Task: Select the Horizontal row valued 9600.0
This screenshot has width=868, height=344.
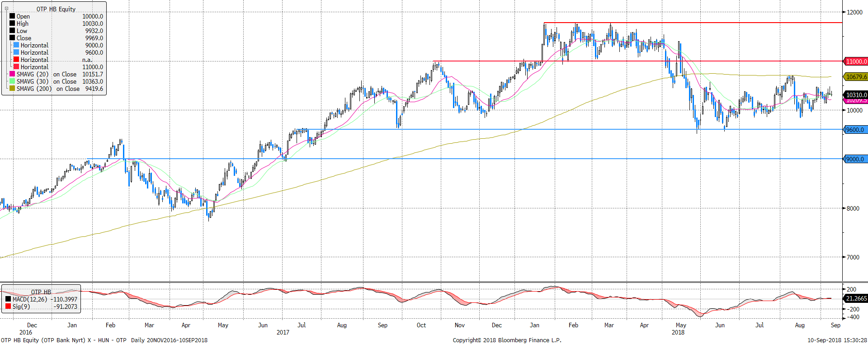Action: click(58, 52)
